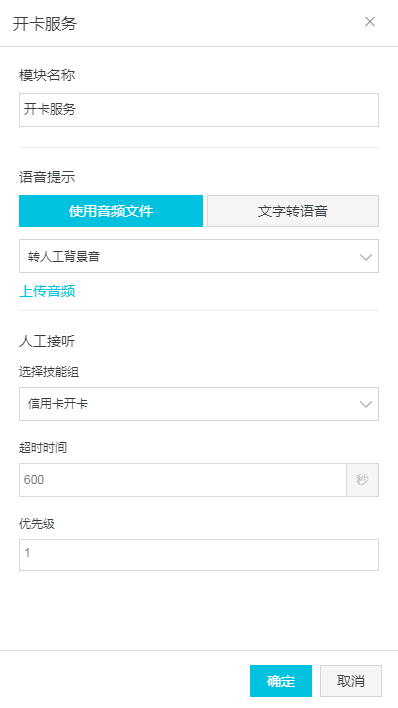The image size is (398, 708).
Task: Click into the 超时时间 field showing 600
Action: (x=183, y=480)
